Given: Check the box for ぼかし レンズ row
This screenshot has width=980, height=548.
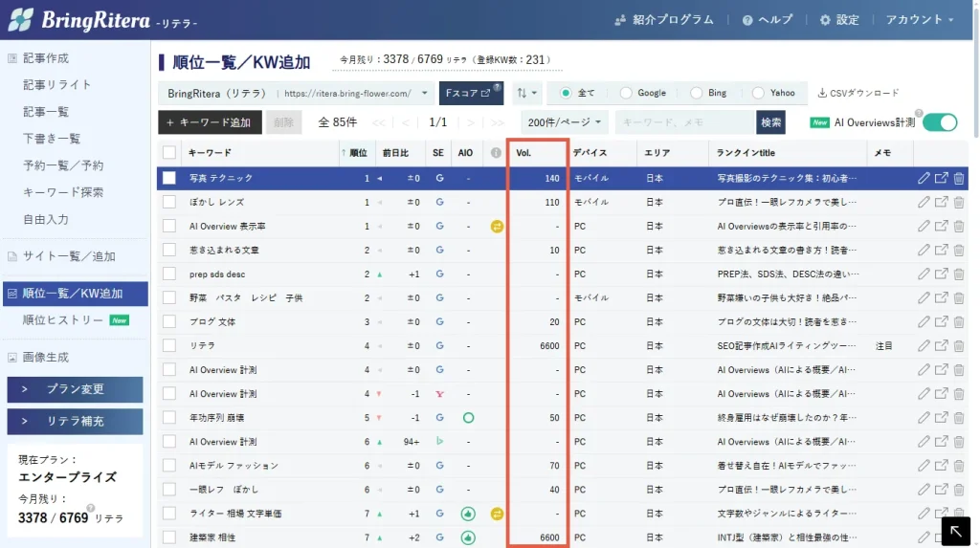Looking at the screenshot, I should click(x=169, y=203).
